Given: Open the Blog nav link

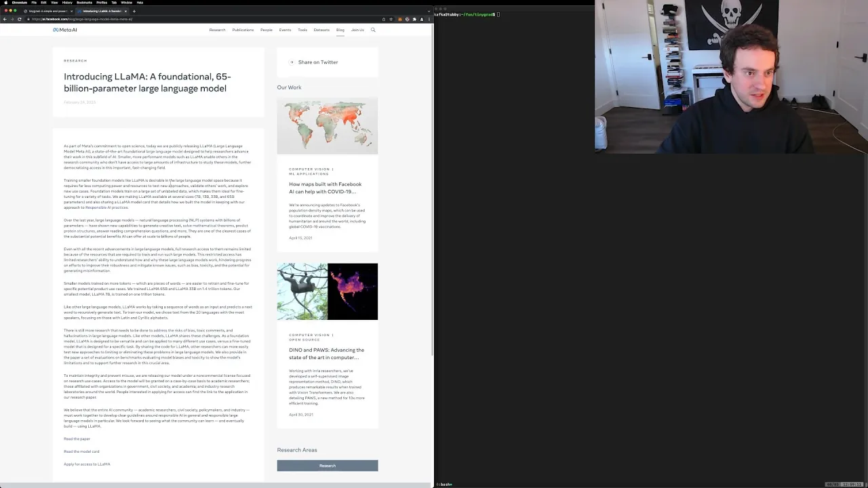Looking at the screenshot, I should (340, 30).
